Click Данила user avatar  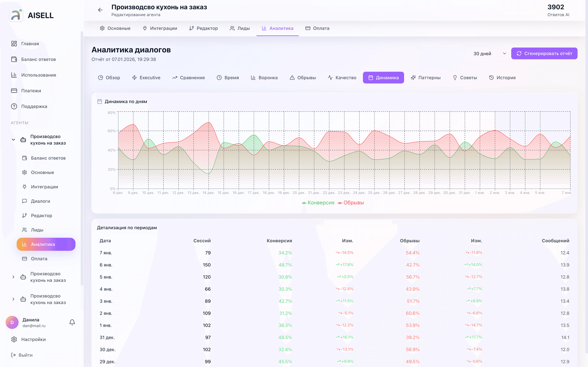(x=12, y=322)
